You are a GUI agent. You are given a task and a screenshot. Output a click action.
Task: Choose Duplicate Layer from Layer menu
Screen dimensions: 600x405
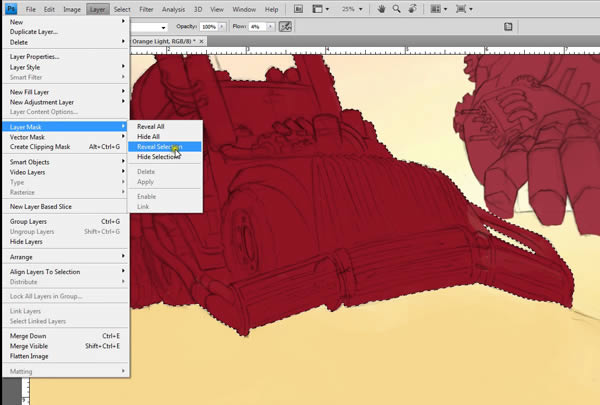click(x=66, y=32)
